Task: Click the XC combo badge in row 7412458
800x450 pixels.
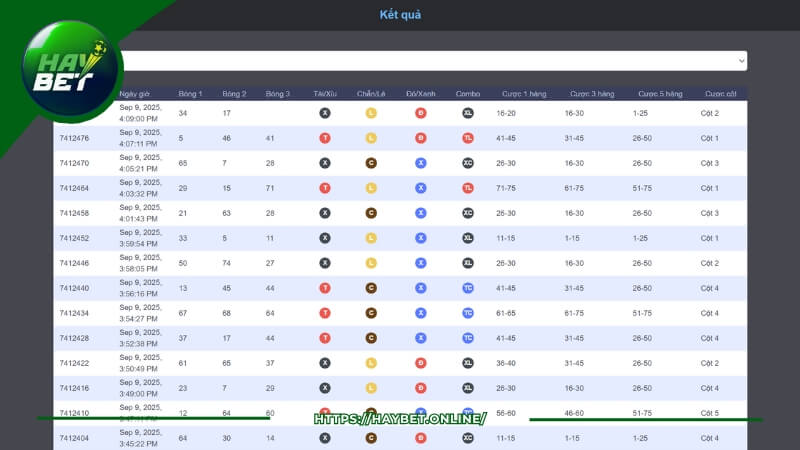Action: tap(468, 213)
